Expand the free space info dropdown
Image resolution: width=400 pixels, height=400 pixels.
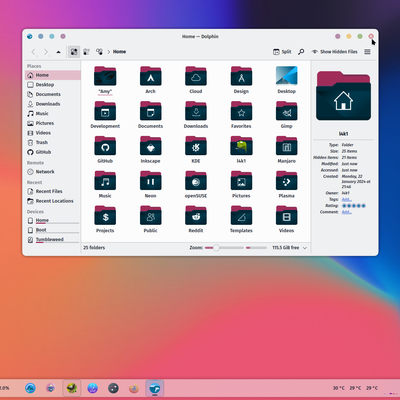[305, 248]
